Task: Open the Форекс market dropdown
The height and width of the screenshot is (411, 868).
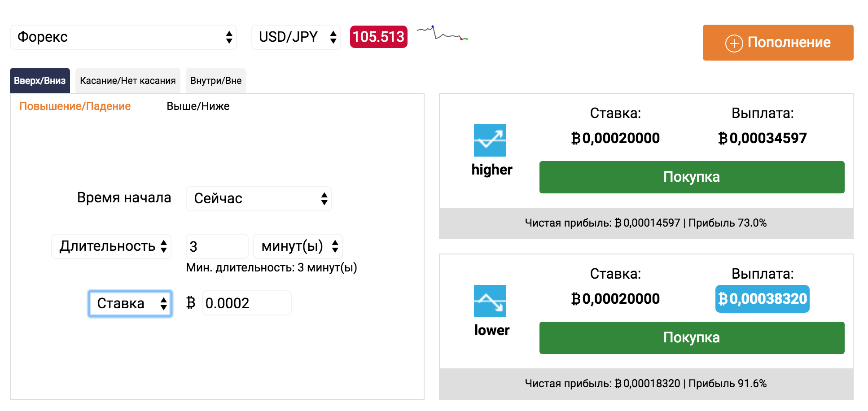Action: tap(123, 37)
